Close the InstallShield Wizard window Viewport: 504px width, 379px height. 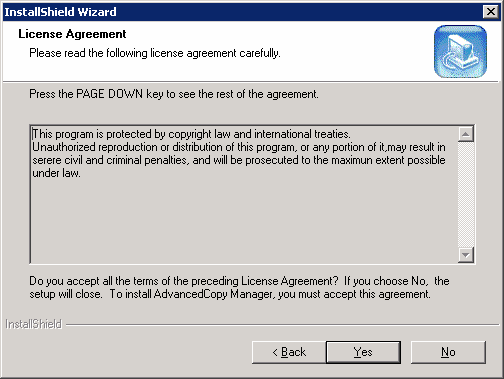tap(491, 12)
